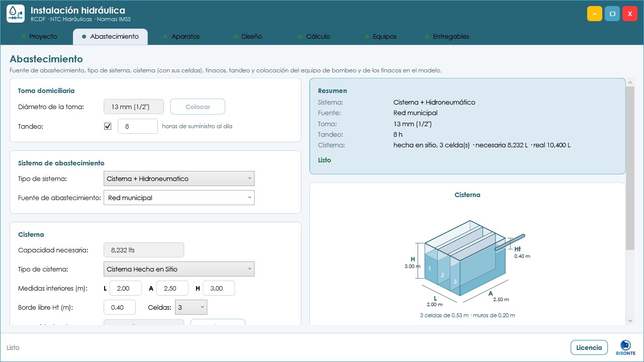Select the Entregables tab
Screen dimensions: 644x362
(447, 37)
